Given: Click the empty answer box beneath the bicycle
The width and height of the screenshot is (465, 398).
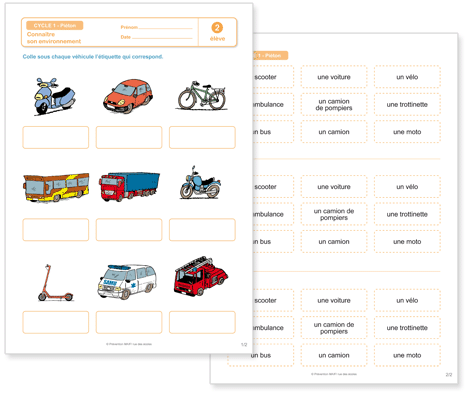Looking at the screenshot, I should click(x=202, y=137).
